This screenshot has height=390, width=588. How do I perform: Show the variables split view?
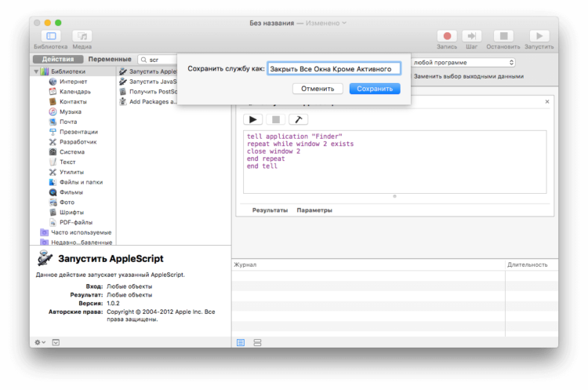point(257,342)
